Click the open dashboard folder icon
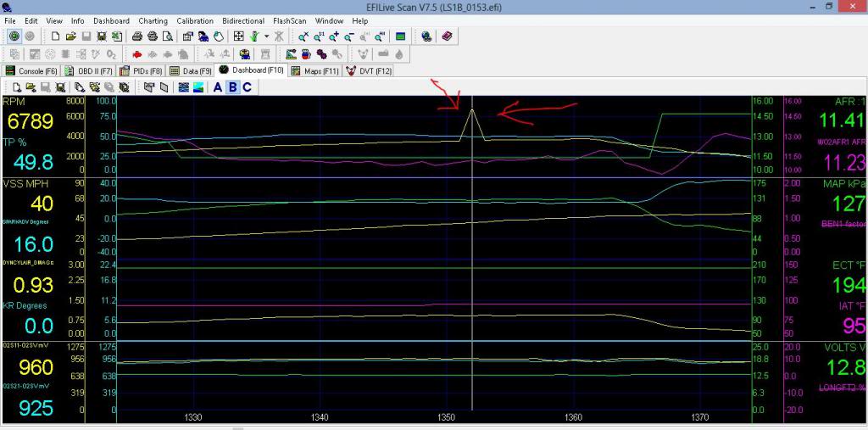 pyautogui.click(x=31, y=87)
